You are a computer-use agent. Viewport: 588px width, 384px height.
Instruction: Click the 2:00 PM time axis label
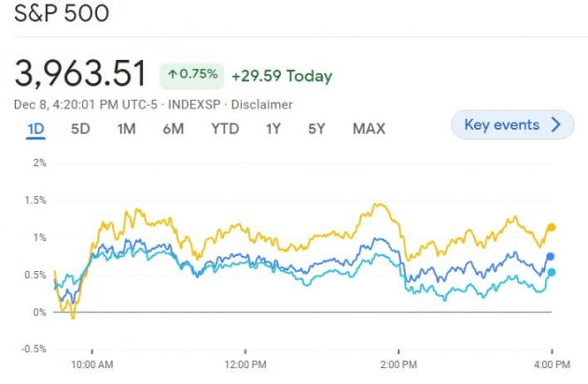[398, 363]
